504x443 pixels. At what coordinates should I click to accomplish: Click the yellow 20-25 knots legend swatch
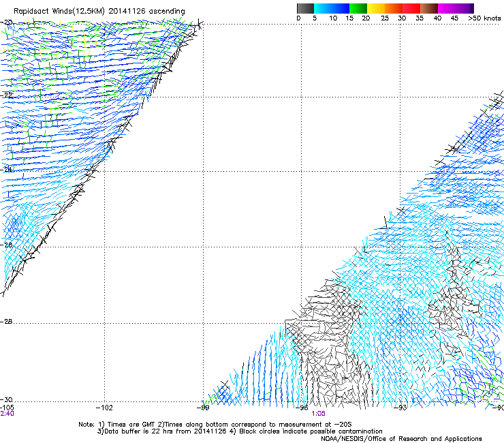click(376, 8)
